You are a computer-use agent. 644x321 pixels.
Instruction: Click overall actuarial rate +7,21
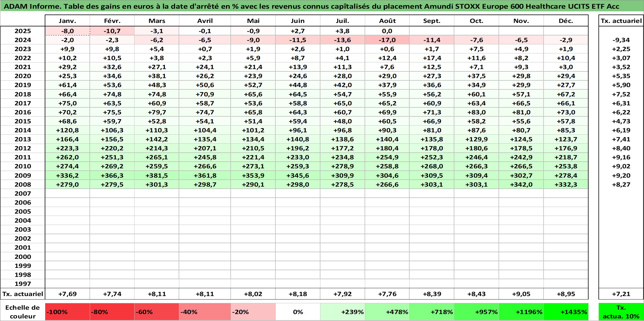point(621,294)
